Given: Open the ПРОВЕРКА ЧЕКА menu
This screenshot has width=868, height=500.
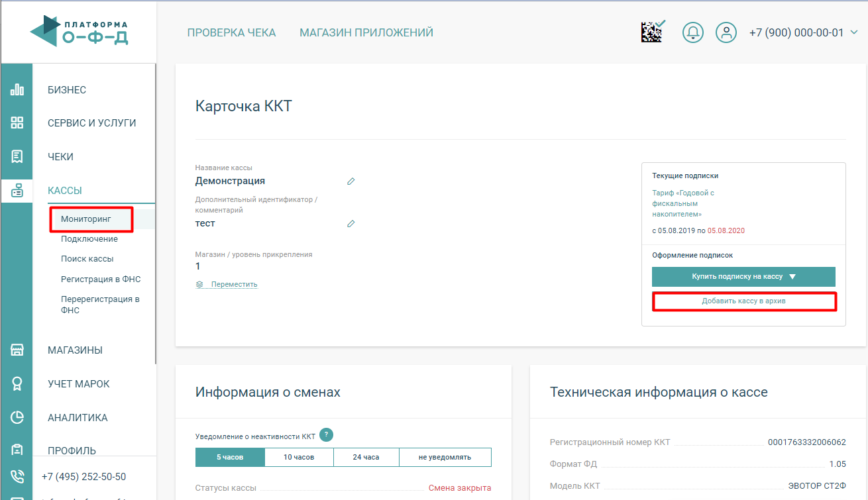Looking at the screenshot, I should pos(231,32).
